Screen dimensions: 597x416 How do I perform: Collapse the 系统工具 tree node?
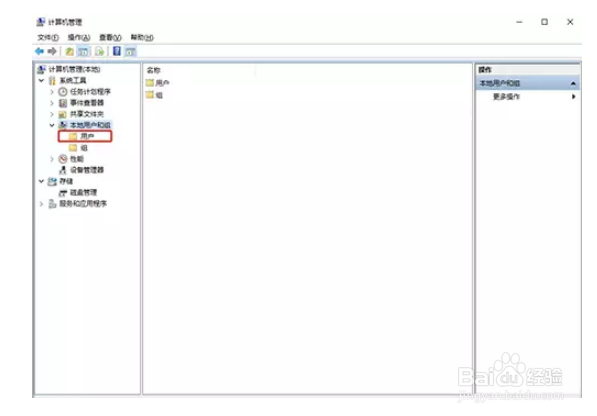pyautogui.click(x=42, y=81)
